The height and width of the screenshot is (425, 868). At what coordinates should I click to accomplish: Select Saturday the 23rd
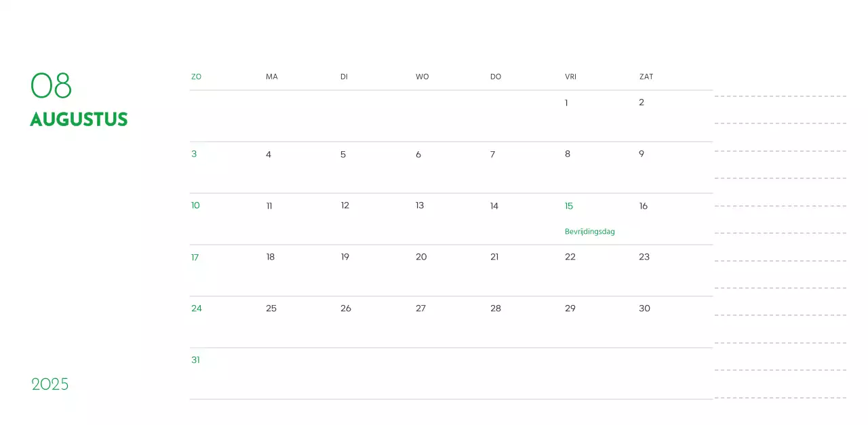pos(644,257)
